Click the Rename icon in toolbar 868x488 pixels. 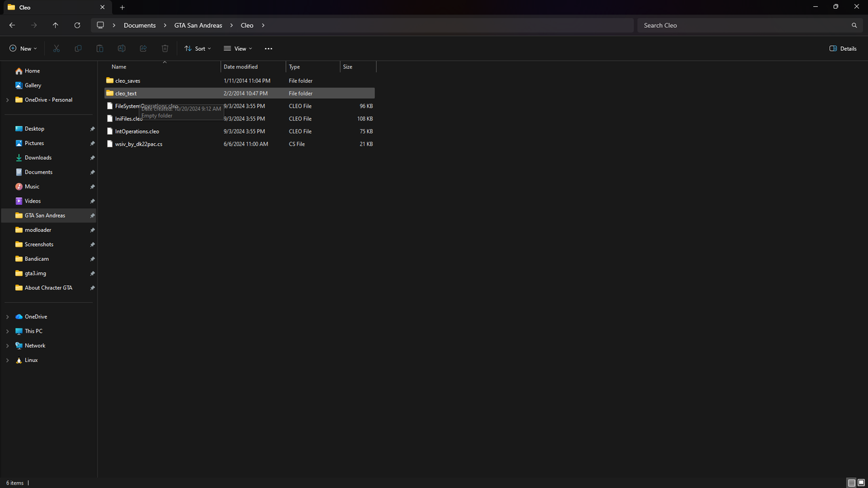(x=121, y=49)
